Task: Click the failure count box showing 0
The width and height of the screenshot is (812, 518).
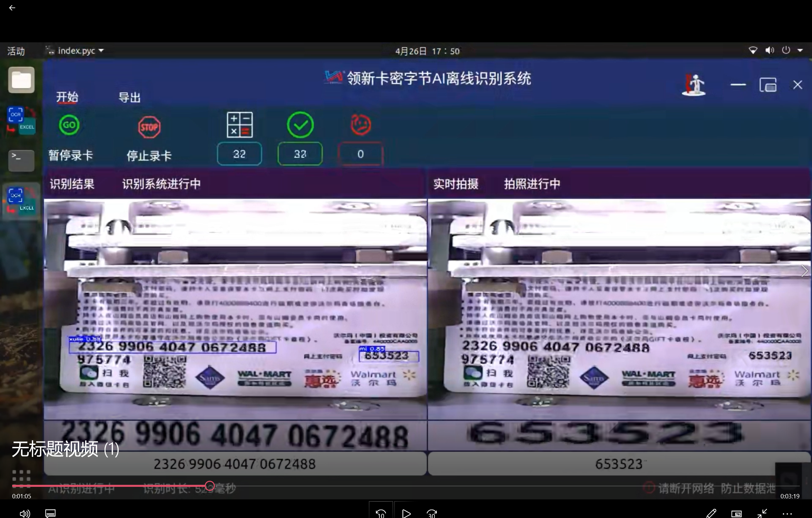Action: click(x=361, y=154)
